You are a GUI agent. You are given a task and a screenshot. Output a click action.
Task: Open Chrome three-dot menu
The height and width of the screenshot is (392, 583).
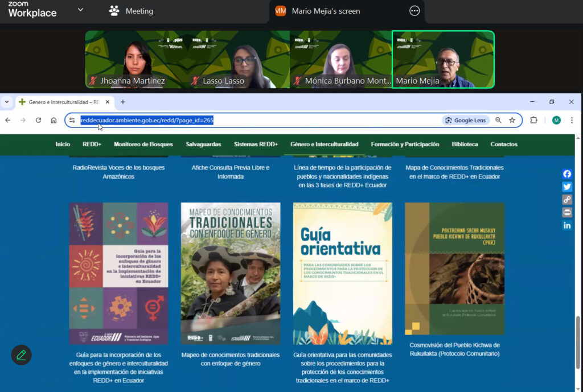click(x=572, y=120)
